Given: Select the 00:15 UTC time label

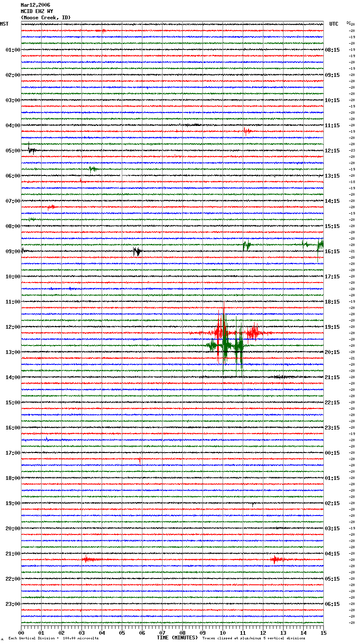Looking at the screenshot, I should coord(332,453).
